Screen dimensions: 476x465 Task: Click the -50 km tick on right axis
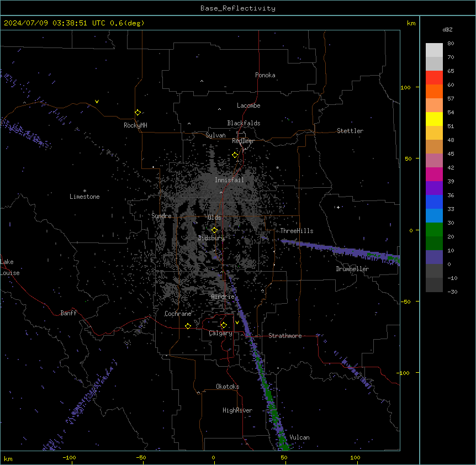pos(405,302)
